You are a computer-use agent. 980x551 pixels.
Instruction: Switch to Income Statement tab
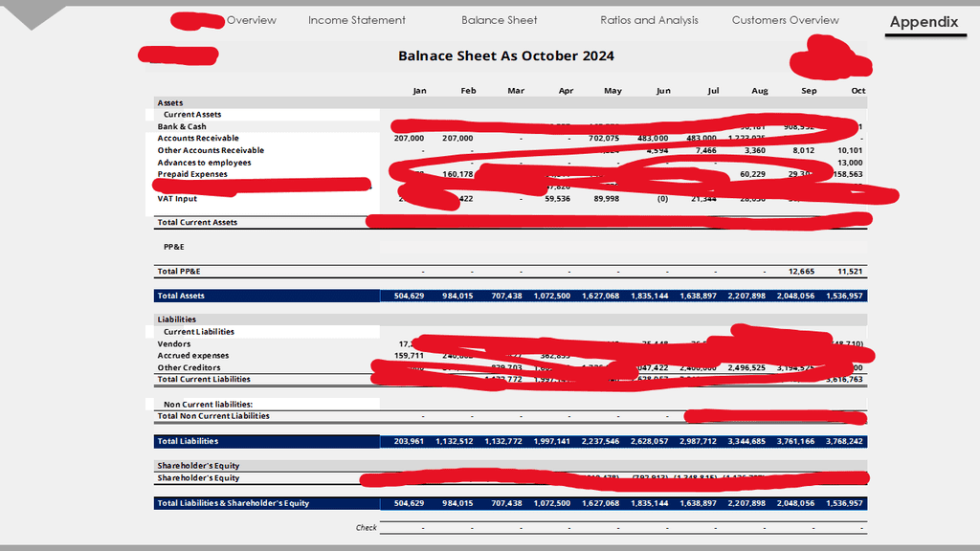tap(356, 20)
